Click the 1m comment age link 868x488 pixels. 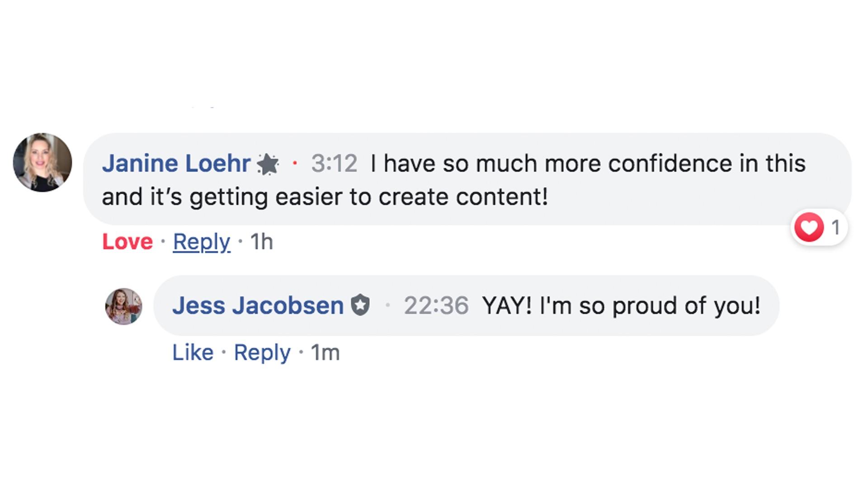click(x=325, y=352)
